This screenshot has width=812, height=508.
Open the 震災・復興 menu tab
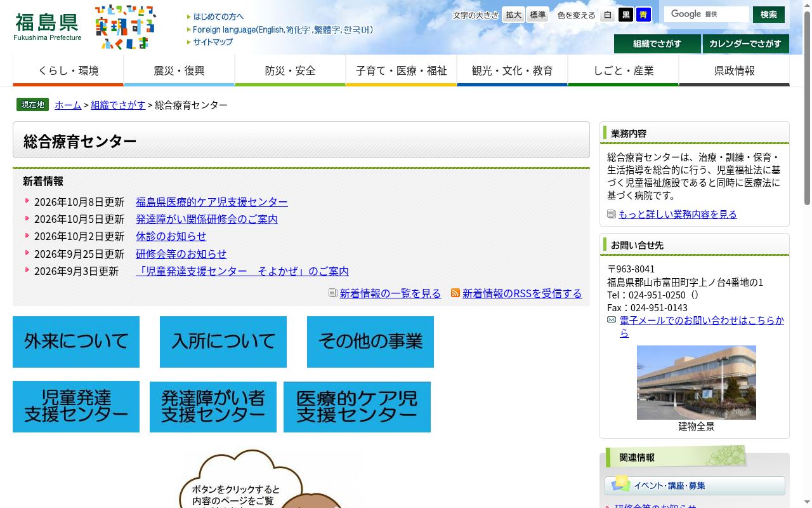(x=179, y=70)
